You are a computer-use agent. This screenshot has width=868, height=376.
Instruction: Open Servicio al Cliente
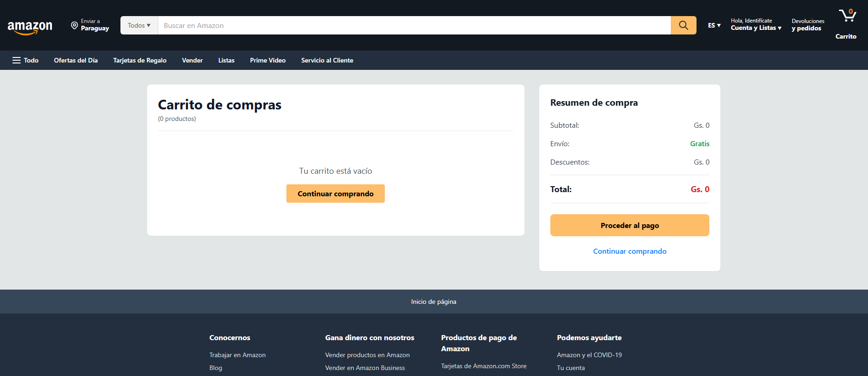click(327, 60)
